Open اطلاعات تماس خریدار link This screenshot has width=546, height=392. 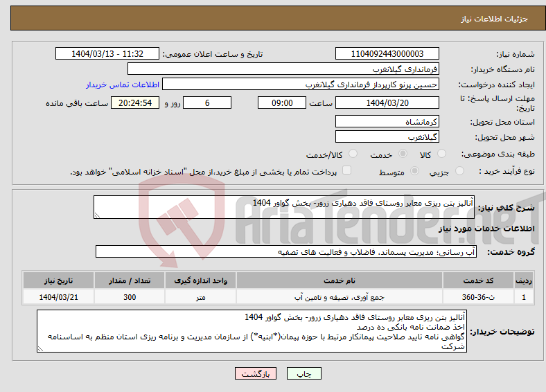coord(123,84)
